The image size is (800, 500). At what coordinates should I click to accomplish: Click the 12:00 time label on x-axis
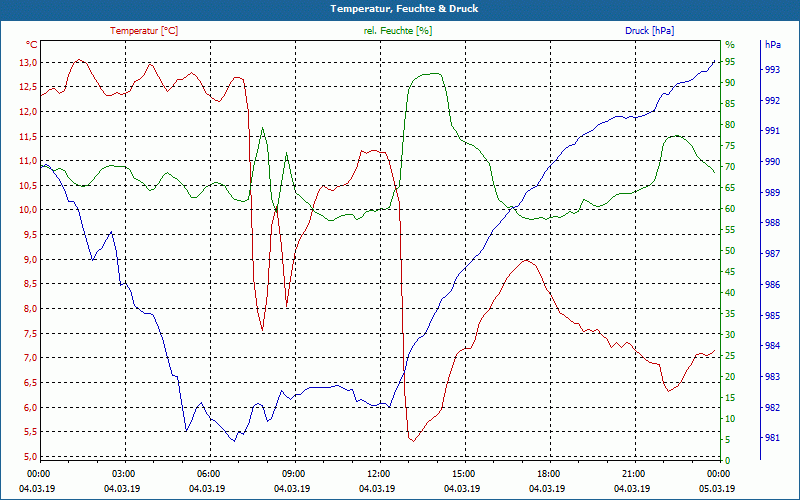click(379, 474)
